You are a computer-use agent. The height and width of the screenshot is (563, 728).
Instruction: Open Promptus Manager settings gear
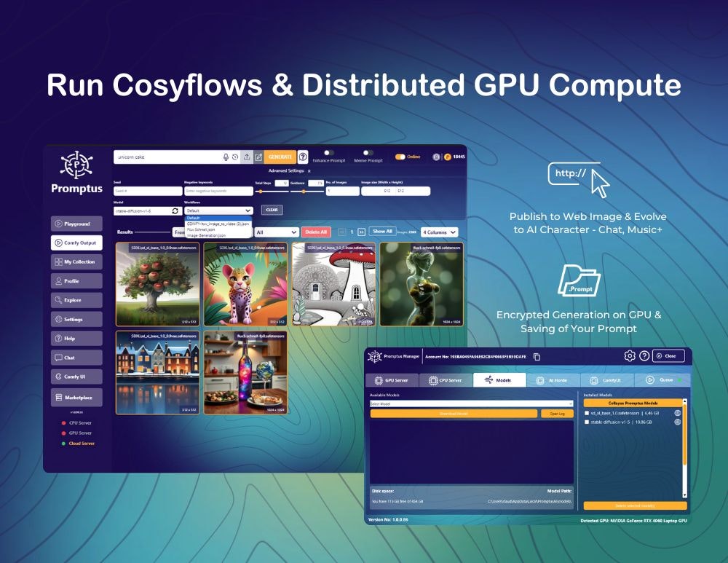pyautogui.click(x=630, y=356)
